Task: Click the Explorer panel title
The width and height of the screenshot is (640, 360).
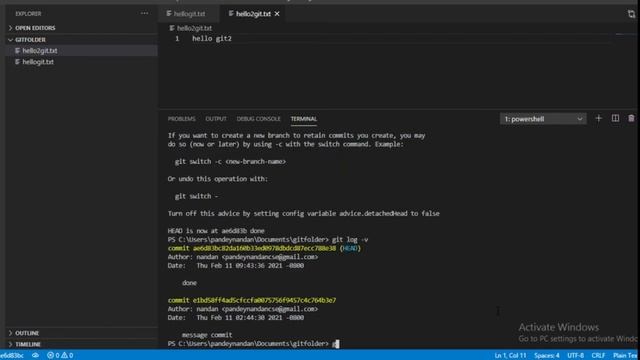Action: [28, 13]
